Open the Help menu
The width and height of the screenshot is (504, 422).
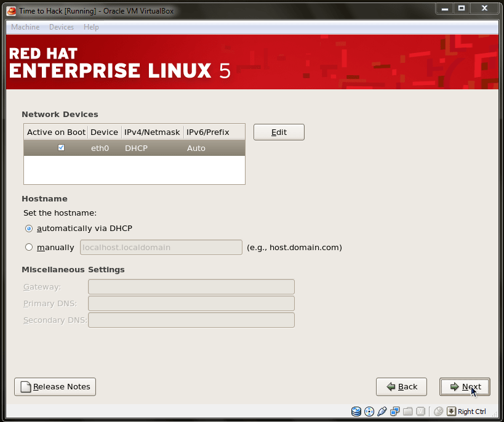tap(91, 27)
